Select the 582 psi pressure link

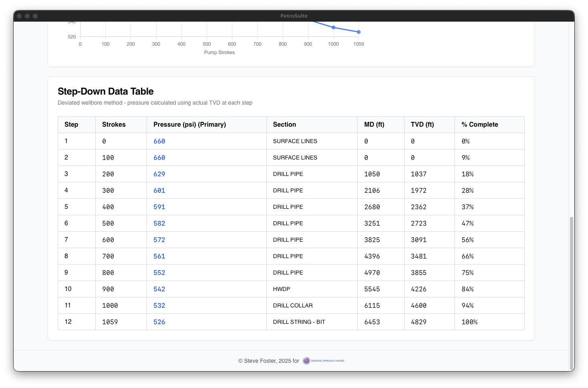coord(159,223)
